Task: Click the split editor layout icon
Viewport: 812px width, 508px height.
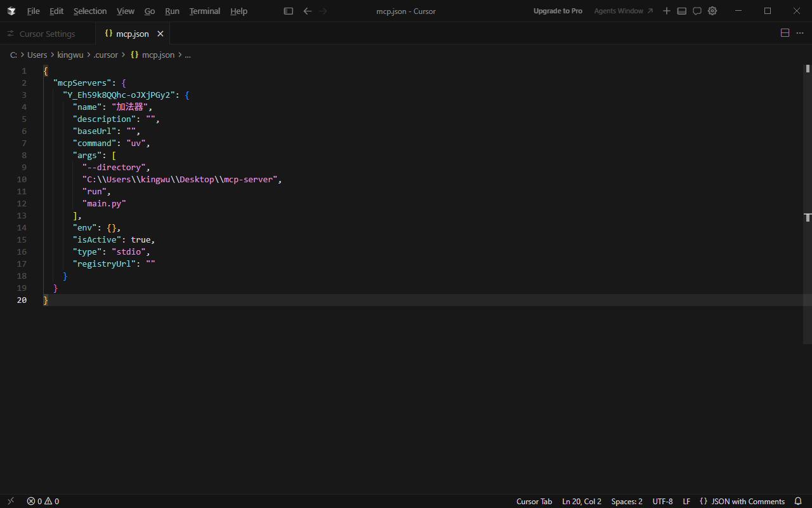Action: (x=785, y=33)
